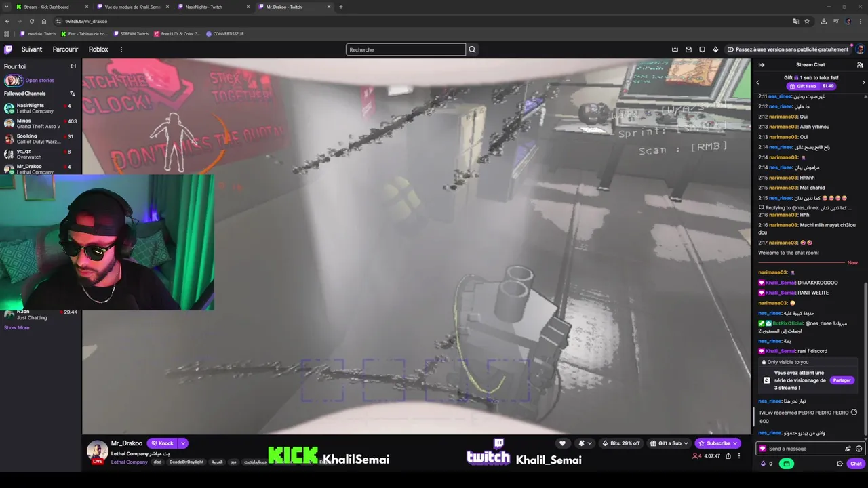The image size is (868, 488).
Task: Open the STREAM Twitch bookmark
Action: [132, 33]
